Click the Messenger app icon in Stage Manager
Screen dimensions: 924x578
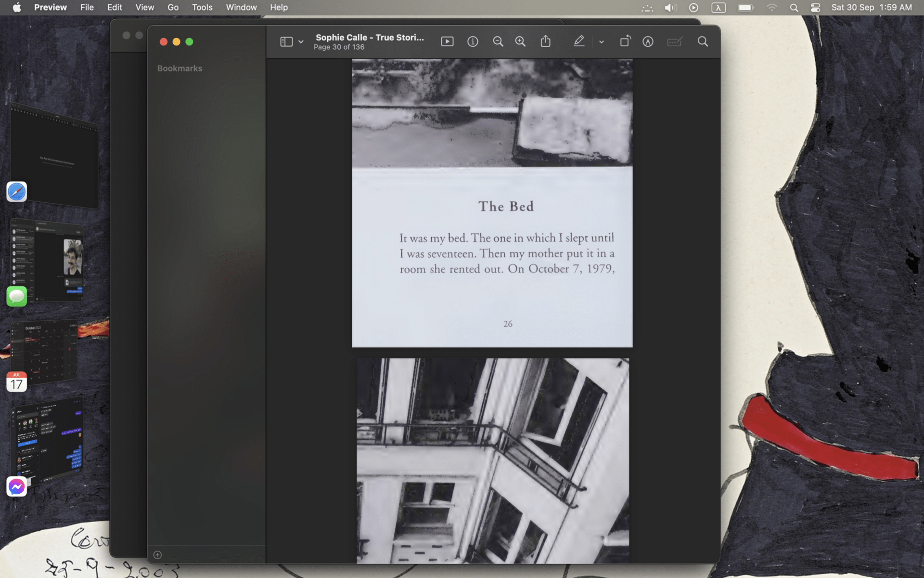[x=16, y=487]
